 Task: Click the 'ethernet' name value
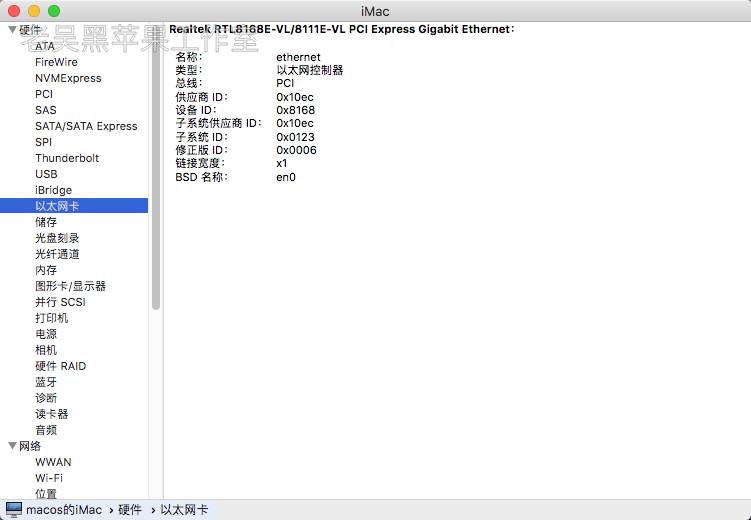298,57
